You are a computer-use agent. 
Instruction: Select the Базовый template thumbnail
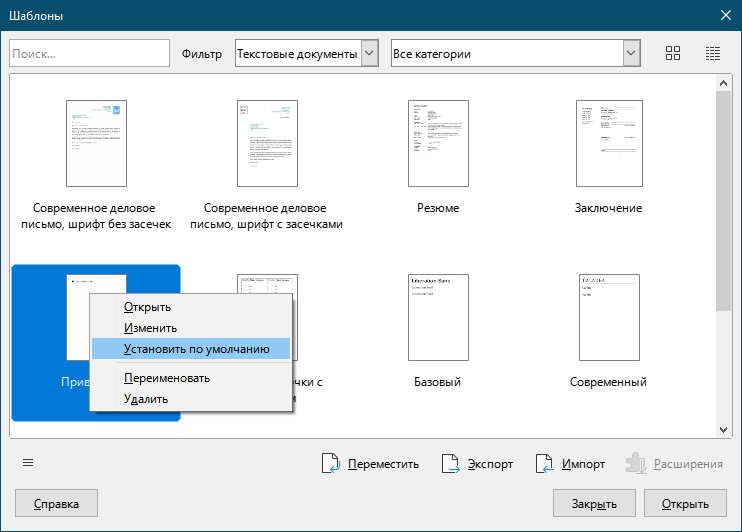[438, 318]
